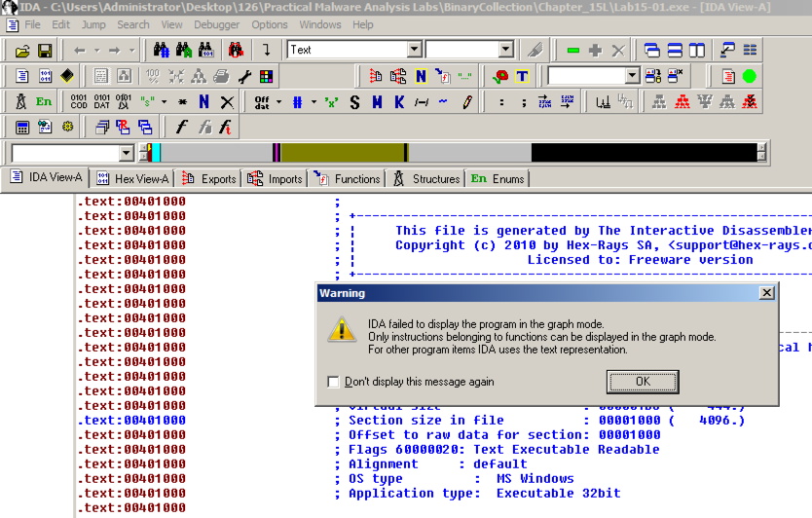Click the olive region of navigation band
This screenshot has width=812, height=518.
click(343, 153)
